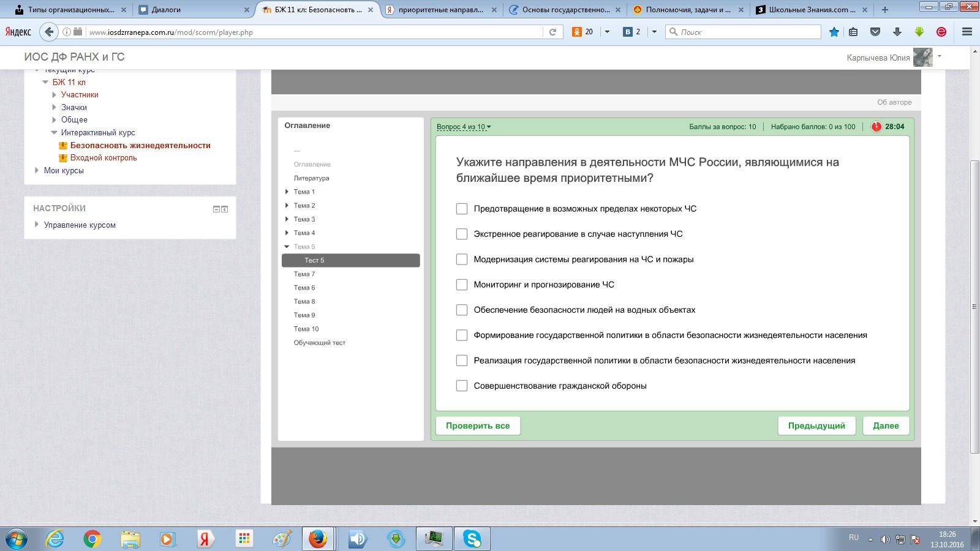Tick 'Совершенствование гражданской обороны' checkbox

(x=462, y=386)
